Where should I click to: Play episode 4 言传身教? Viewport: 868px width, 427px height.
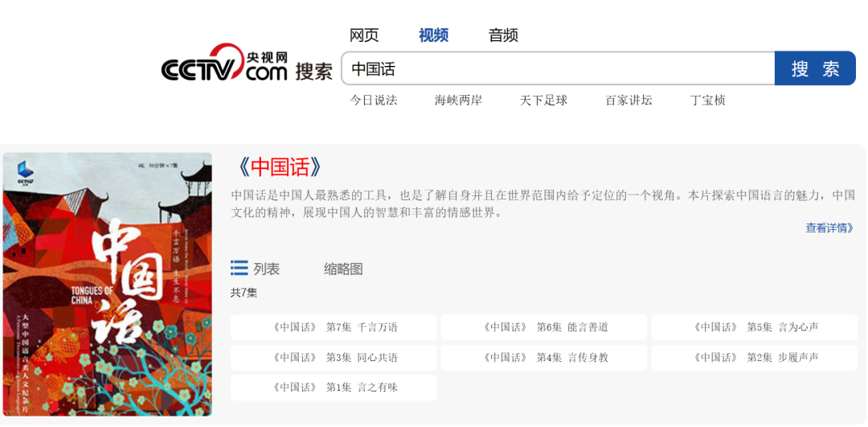544,357
